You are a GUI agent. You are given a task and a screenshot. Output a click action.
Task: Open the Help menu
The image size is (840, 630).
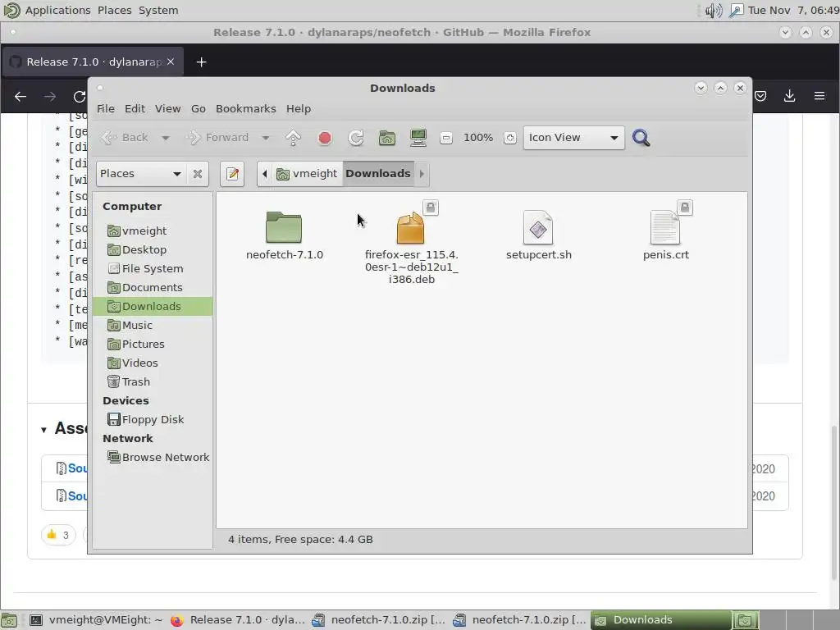(x=299, y=109)
